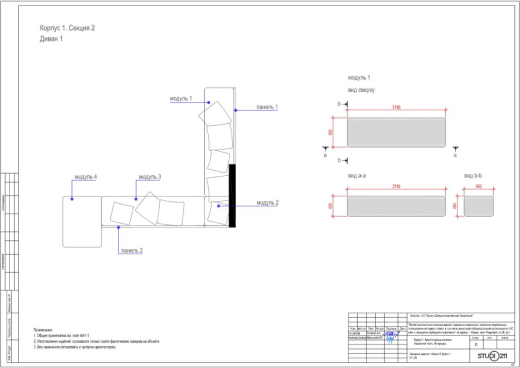Click the 'Корпус 1. Секция 2' heading

click(x=67, y=28)
